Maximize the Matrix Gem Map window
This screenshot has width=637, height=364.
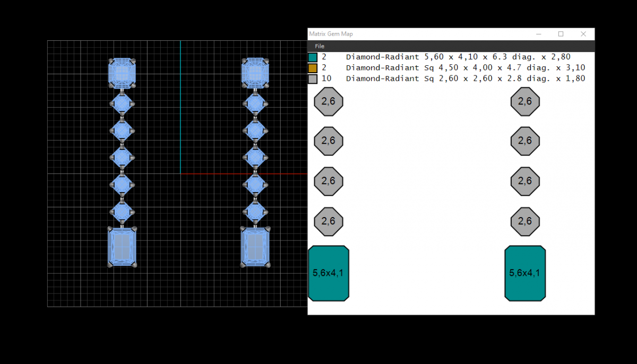point(561,34)
